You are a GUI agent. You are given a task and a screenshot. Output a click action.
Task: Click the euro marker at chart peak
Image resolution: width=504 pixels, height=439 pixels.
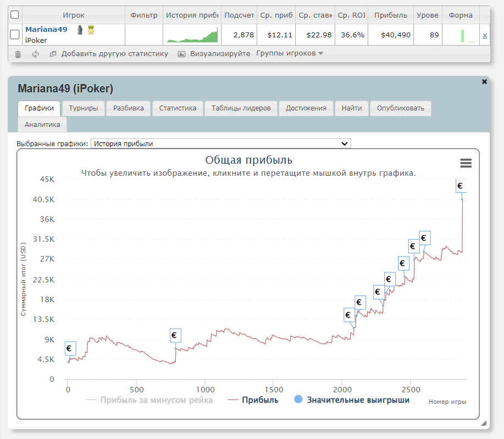point(461,186)
